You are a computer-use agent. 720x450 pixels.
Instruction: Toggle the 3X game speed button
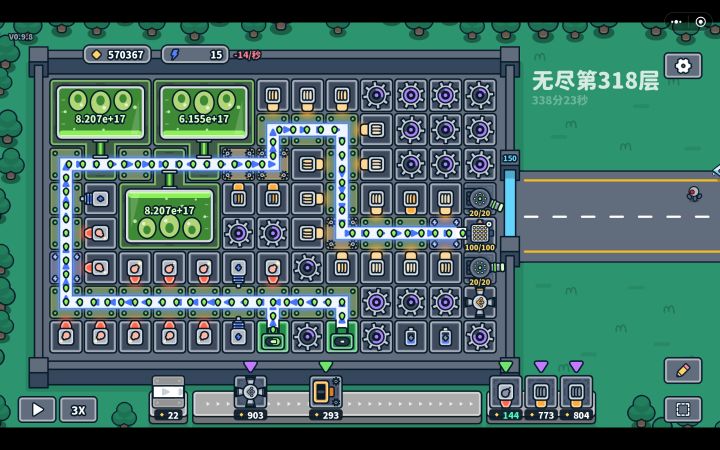(x=78, y=410)
